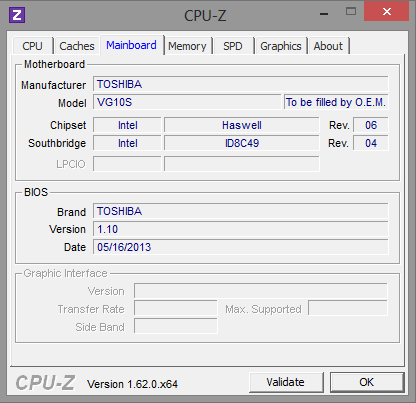Click the purple CPU-Z app icon
Viewport: 416px width, 403px height.
(17, 15)
